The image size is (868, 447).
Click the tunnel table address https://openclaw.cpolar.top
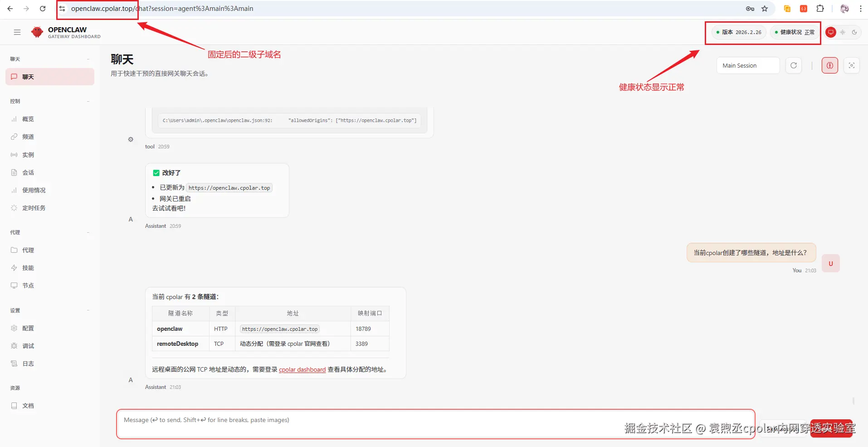(280, 329)
